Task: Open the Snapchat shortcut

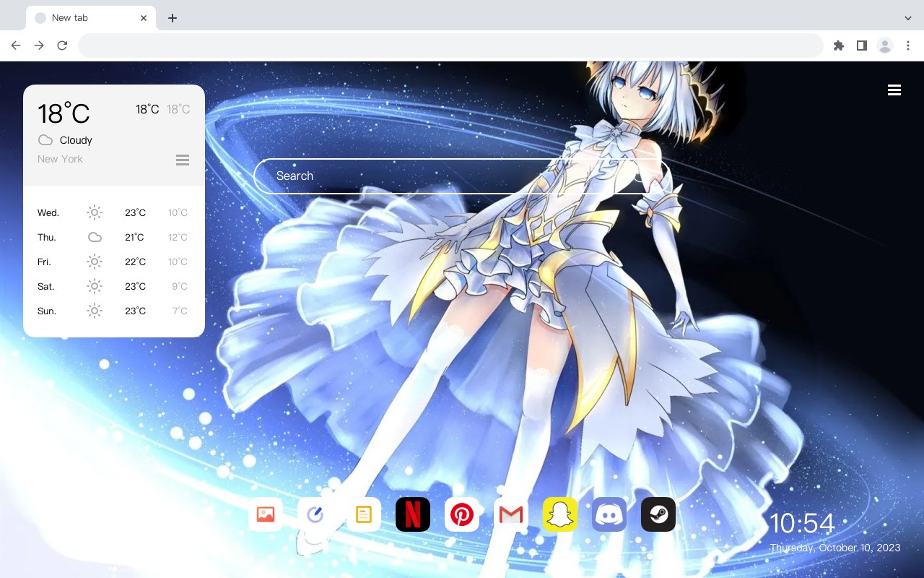Action: [x=560, y=514]
